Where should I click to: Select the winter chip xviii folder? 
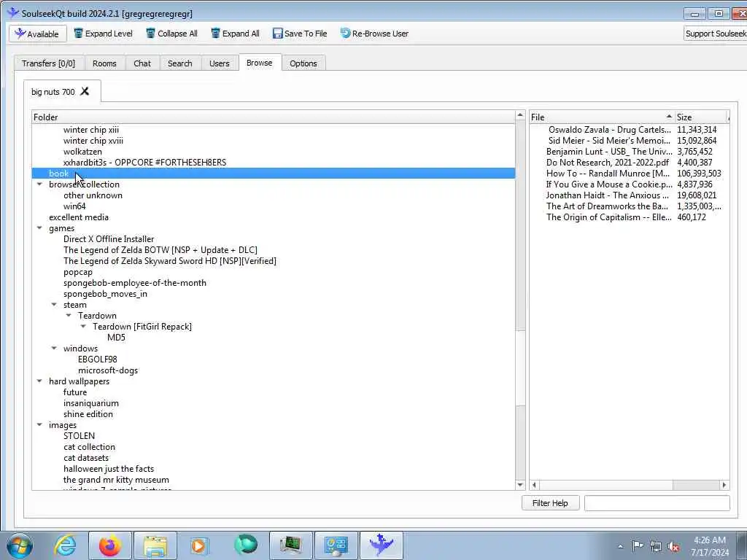point(93,141)
